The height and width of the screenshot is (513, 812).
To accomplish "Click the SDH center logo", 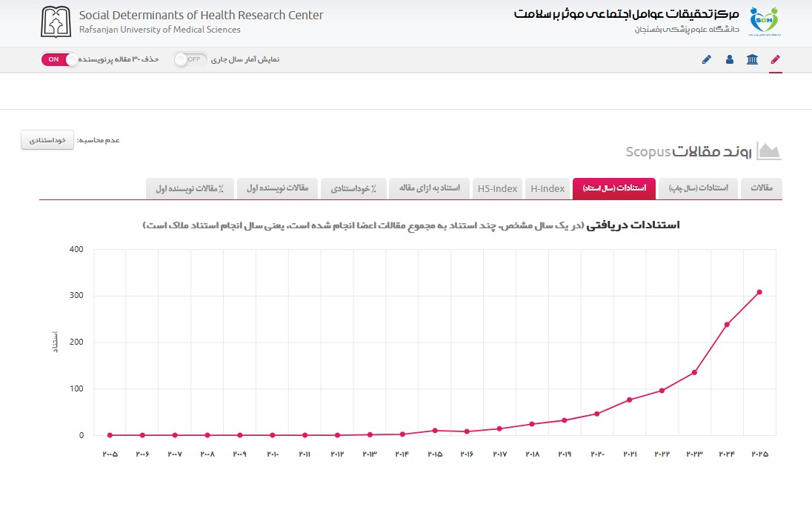I will [764, 21].
